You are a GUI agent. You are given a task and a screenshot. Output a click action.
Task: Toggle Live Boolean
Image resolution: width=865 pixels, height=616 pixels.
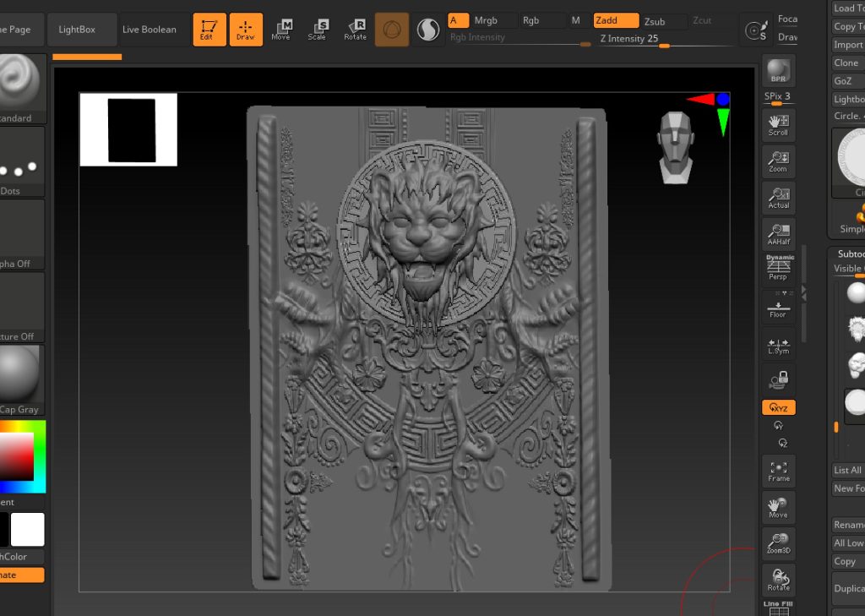point(150,30)
